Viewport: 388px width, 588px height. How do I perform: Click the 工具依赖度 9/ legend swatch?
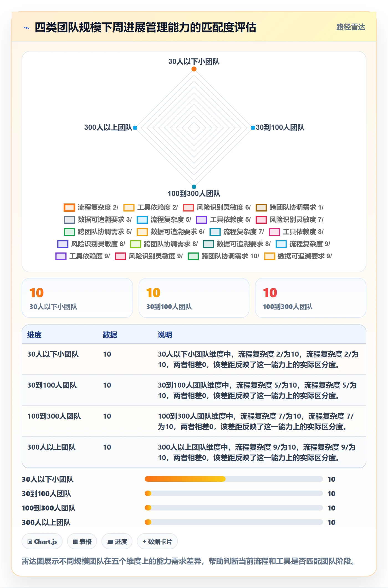coord(61,256)
